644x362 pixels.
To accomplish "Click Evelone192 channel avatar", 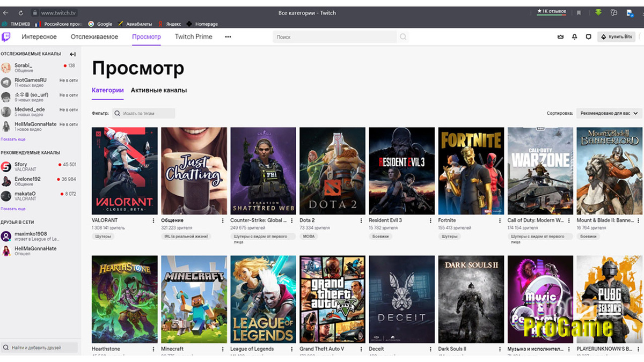I will pos(6,181).
